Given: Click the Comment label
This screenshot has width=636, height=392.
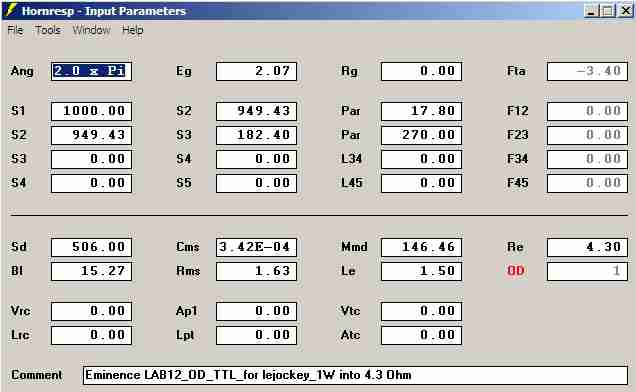Looking at the screenshot, I should tap(37, 375).
